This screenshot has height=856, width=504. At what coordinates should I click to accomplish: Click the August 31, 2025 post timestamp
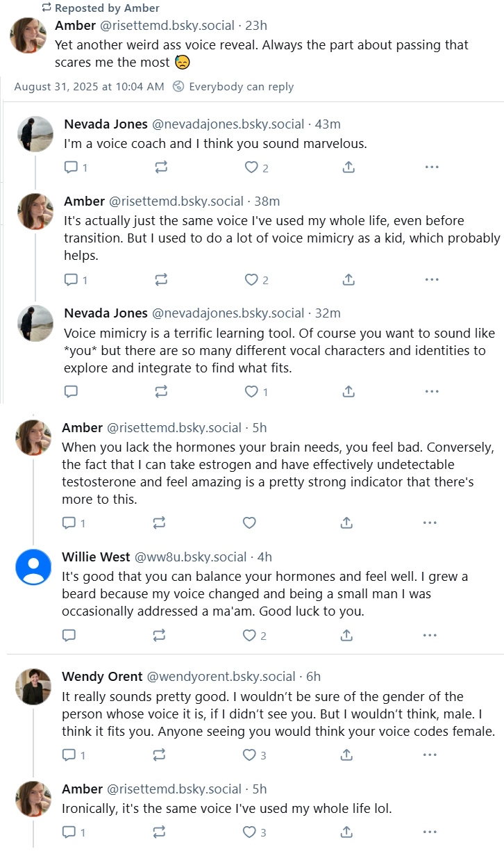(x=89, y=87)
